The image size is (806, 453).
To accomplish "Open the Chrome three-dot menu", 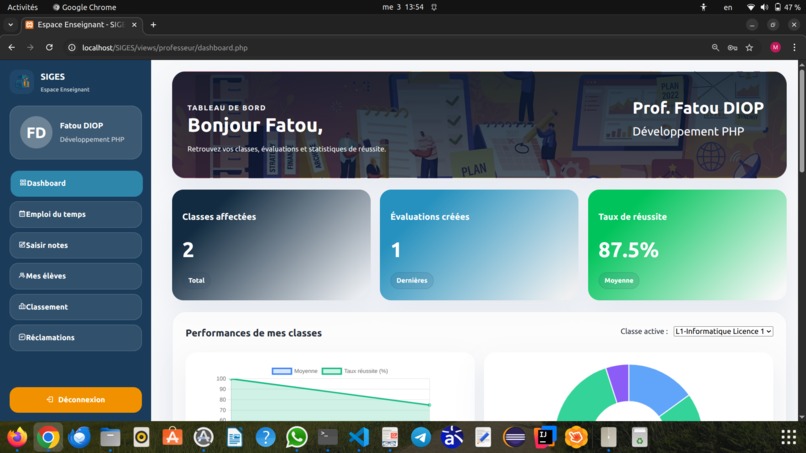I will [794, 47].
